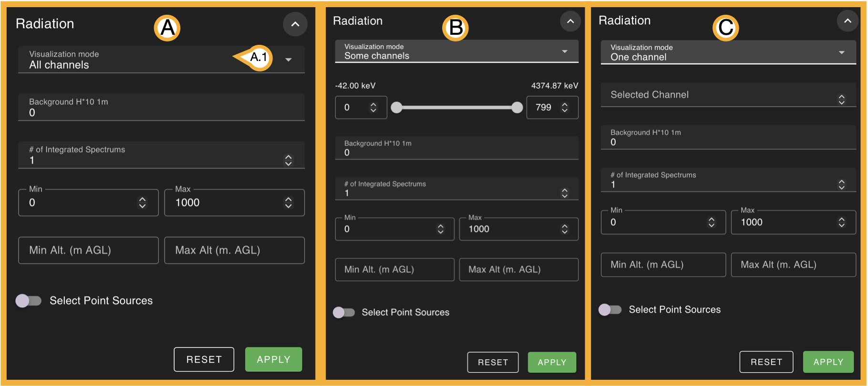The width and height of the screenshot is (868, 386).
Task: Collapse the Radiation panel B chevron
Action: click(x=570, y=21)
